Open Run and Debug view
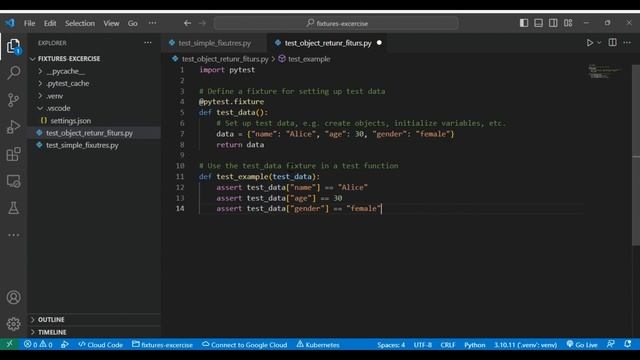 pos(13,127)
